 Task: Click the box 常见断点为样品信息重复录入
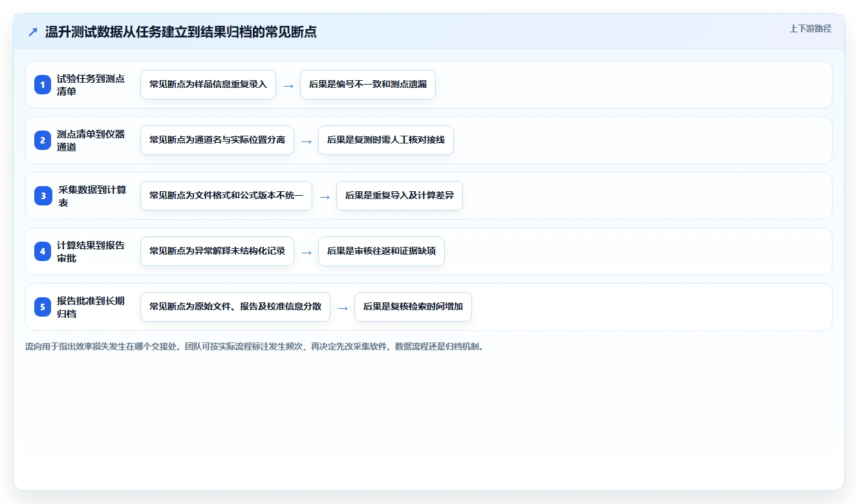[x=208, y=85]
